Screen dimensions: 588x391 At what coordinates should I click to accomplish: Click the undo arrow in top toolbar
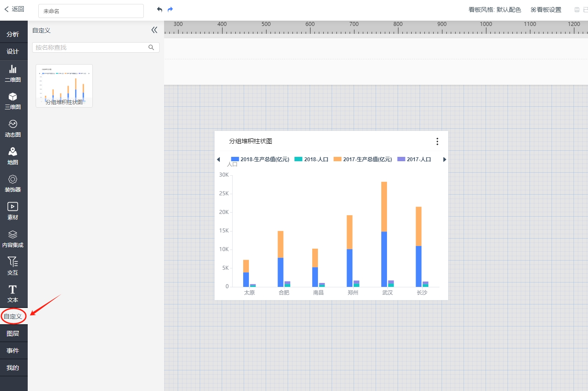(x=159, y=9)
